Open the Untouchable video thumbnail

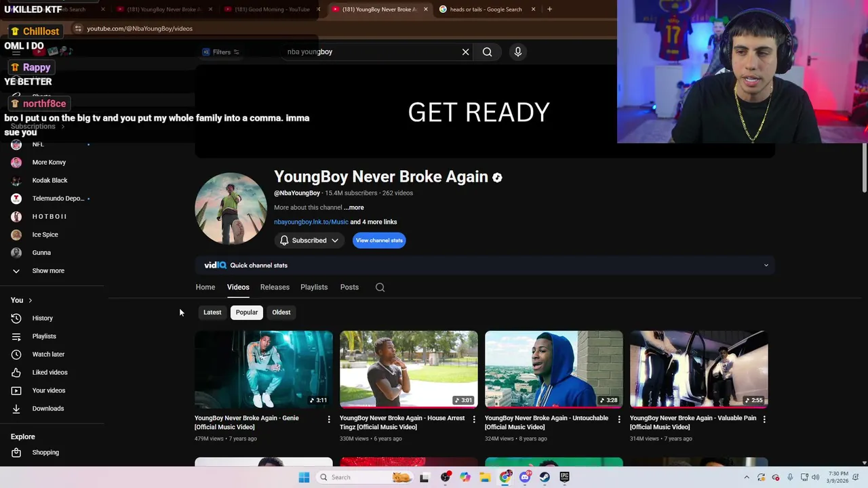(x=554, y=369)
